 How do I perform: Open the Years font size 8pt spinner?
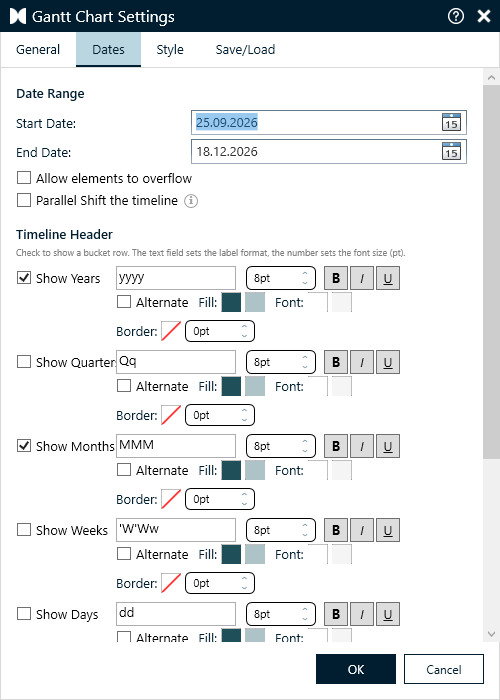(281, 278)
